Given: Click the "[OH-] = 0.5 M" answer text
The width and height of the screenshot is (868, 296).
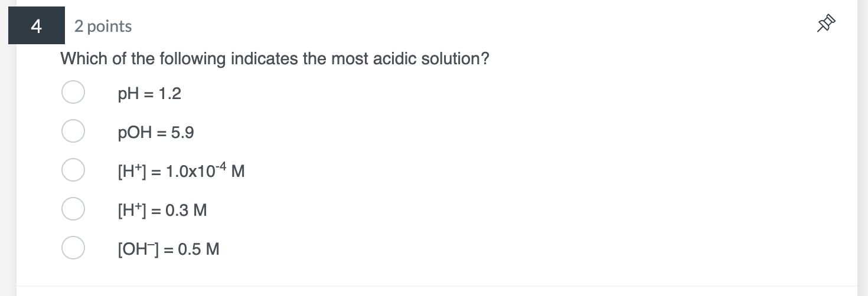Looking at the screenshot, I should (x=168, y=249).
